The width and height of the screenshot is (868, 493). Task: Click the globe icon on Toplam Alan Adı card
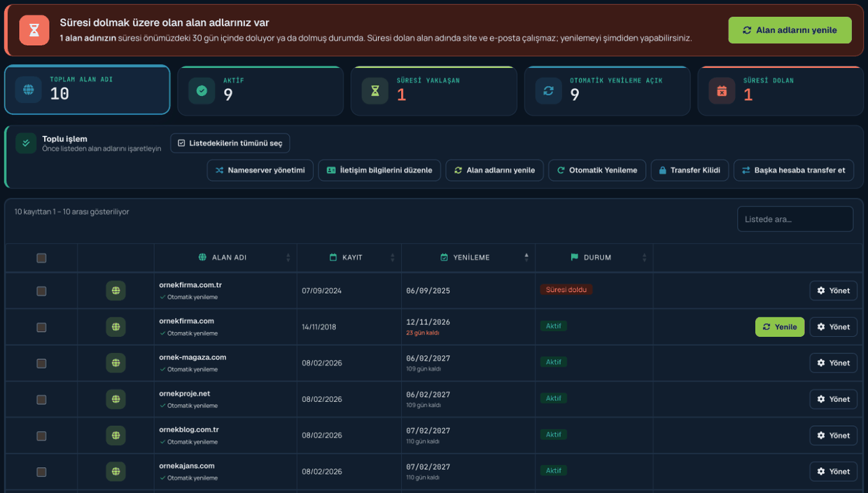pos(29,90)
